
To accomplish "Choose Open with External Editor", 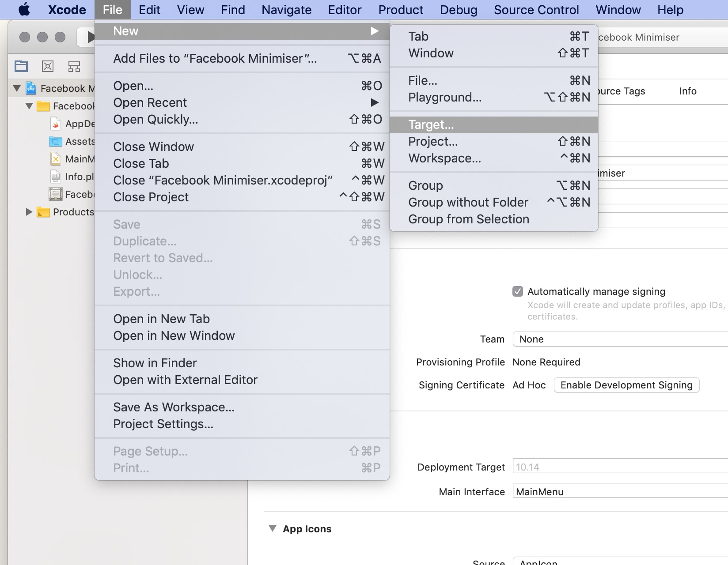I will pyautogui.click(x=242, y=380).
